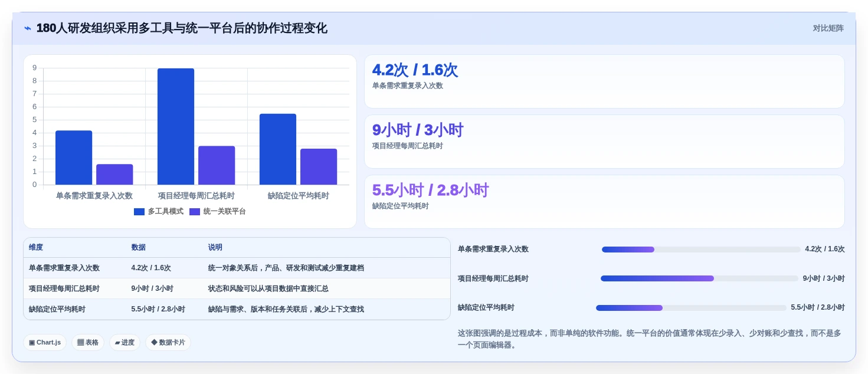Click 统一关联平台 bar for 单条需求重复录入次数
Viewport: 868px width, 374px height.
pos(114,175)
